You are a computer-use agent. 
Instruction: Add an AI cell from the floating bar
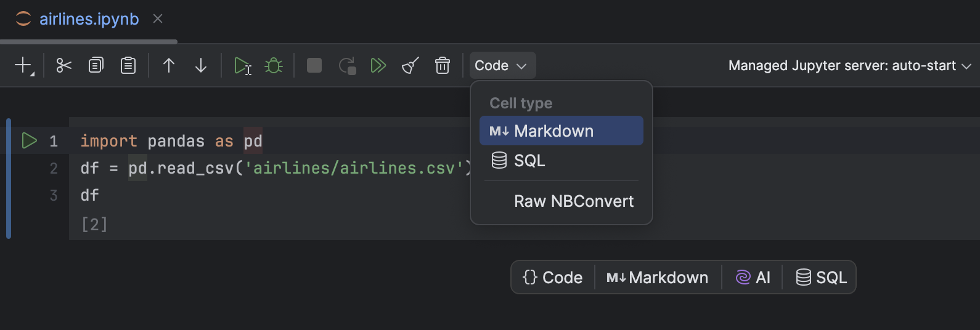753,278
